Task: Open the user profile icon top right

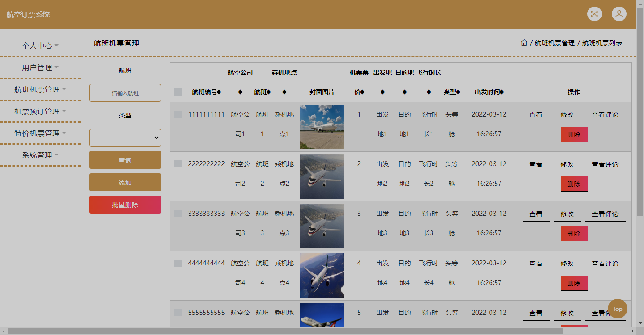Action: tap(619, 14)
